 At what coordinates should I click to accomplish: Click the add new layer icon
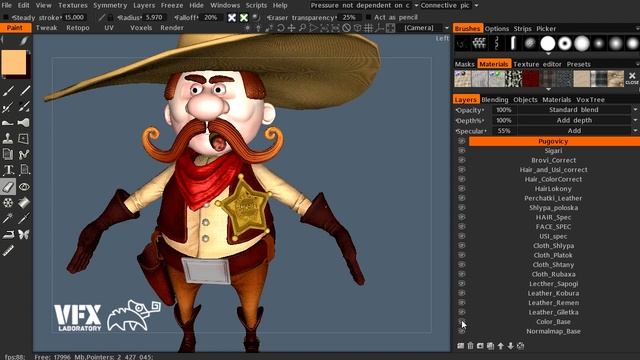tap(460, 346)
